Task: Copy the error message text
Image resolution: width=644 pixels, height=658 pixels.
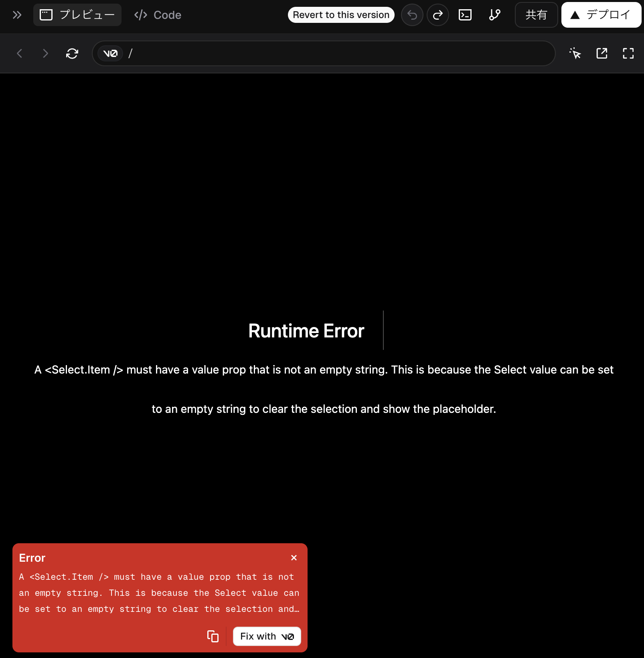Action: [x=213, y=636]
